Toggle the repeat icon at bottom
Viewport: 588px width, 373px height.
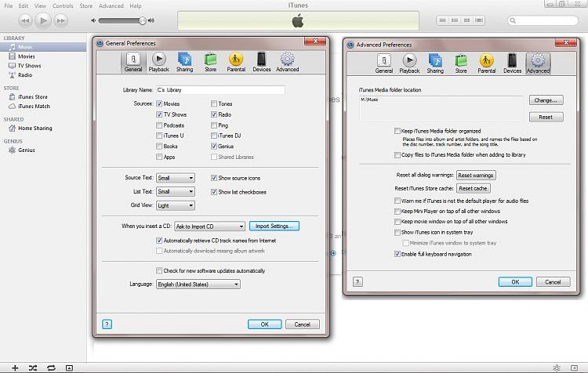[x=51, y=368]
